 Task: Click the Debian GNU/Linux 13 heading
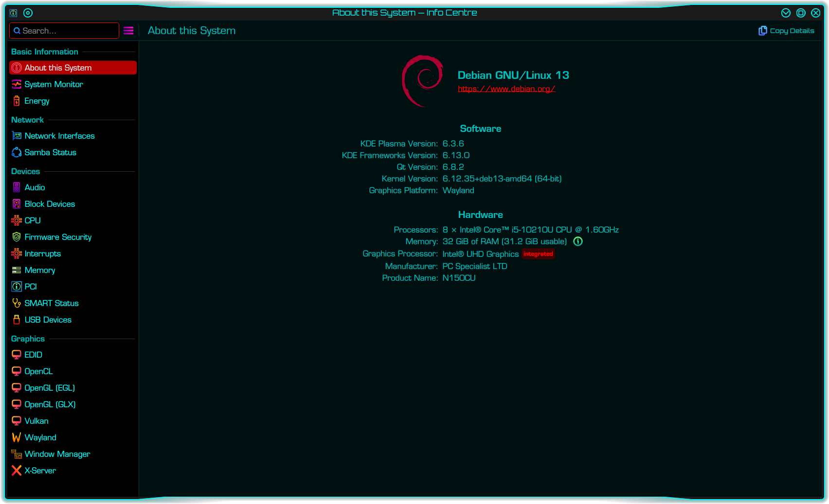pos(513,75)
